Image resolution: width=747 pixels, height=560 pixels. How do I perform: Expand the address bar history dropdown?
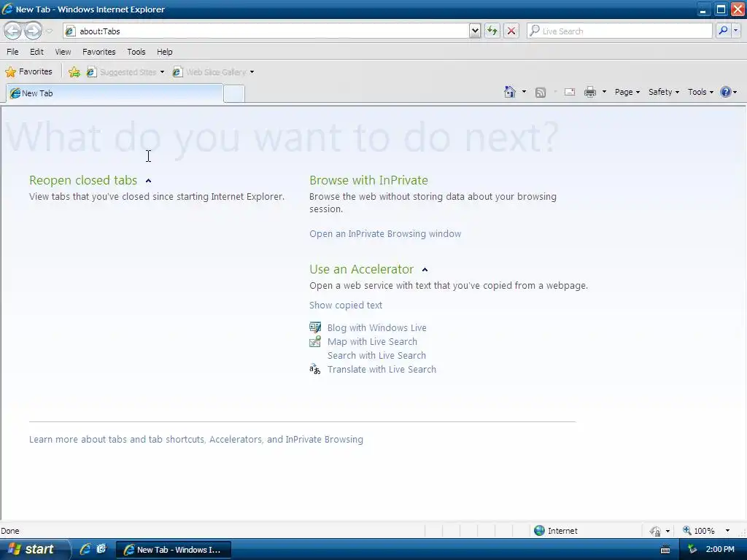pyautogui.click(x=474, y=31)
